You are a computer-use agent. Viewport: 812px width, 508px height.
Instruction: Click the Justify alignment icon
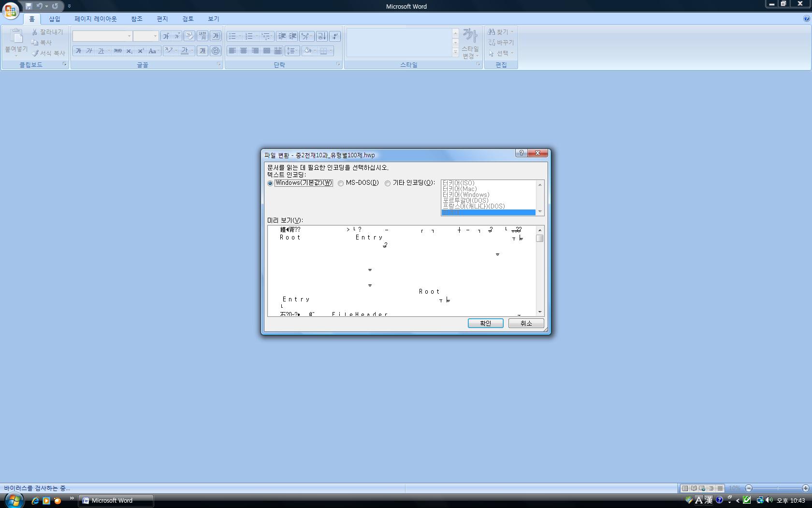point(267,51)
